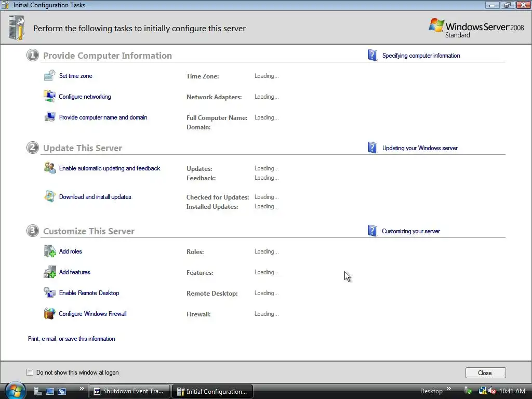Viewport: 532px width, 399px height.
Task: Open Set time zone link
Action: point(76,76)
